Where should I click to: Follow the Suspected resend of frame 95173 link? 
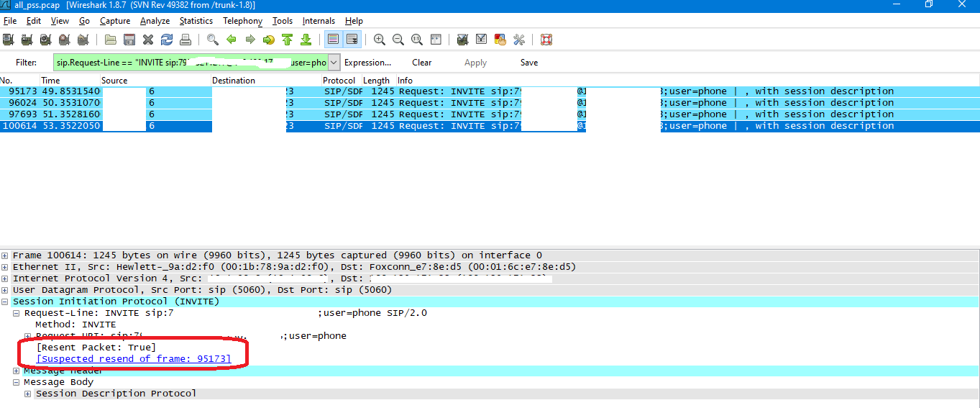click(x=134, y=358)
